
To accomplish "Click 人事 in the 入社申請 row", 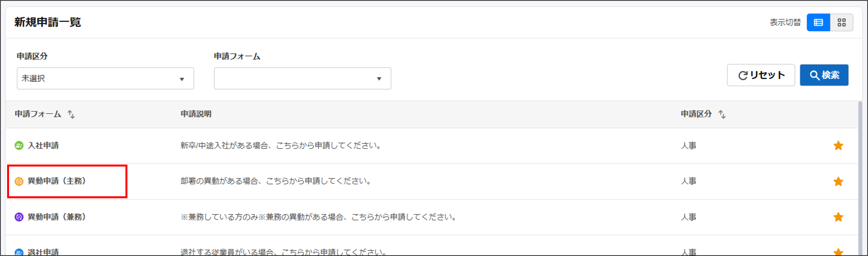I will tap(688, 146).
